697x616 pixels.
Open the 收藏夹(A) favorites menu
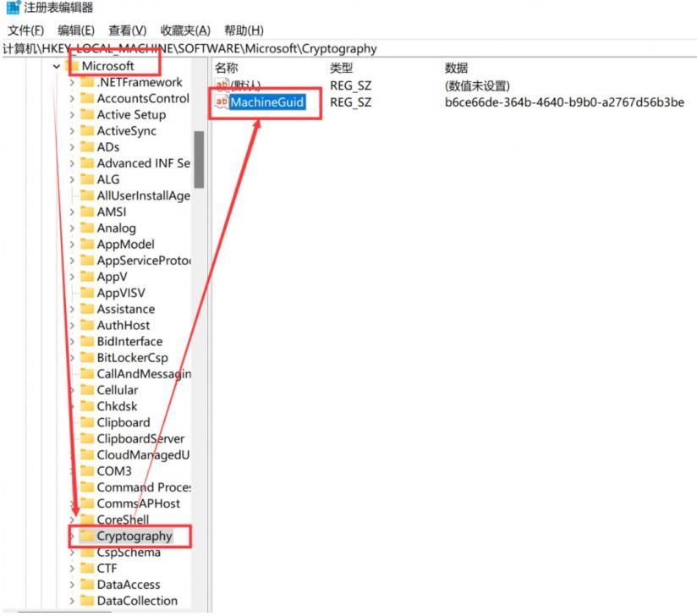185,30
